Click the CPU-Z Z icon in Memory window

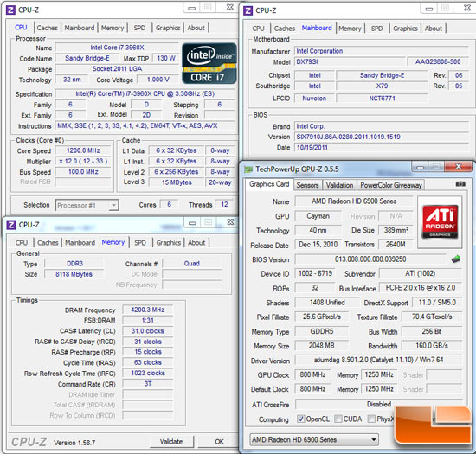click(11, 225)
